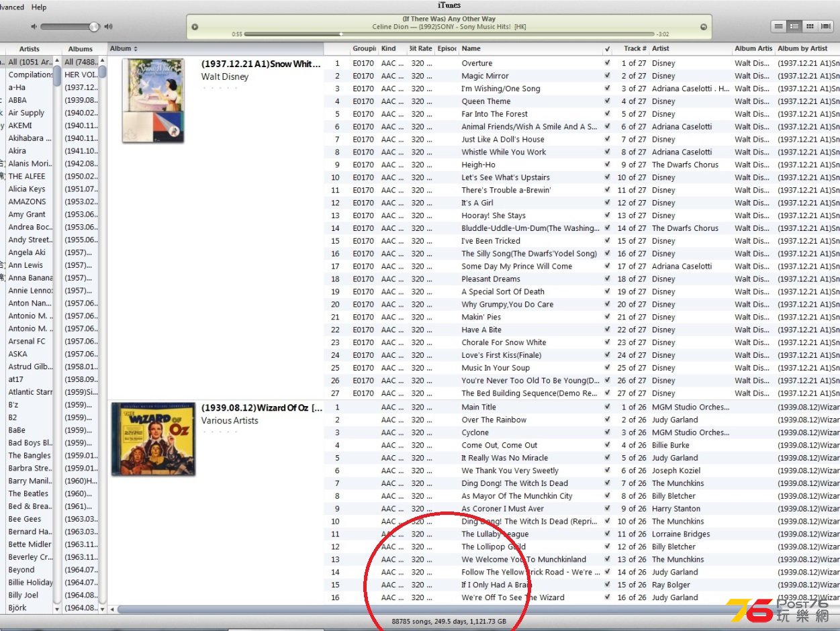Uncheck the Over The Rainbow track checkbox
Viewport: 840px width, 631px height.
click(608, 420)
